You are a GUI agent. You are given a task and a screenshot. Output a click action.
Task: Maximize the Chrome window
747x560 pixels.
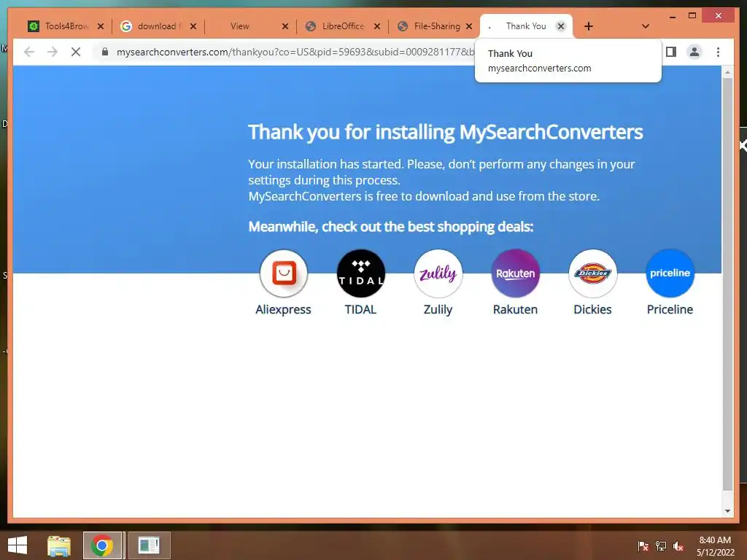pyautogui.click(x=692, y=16)
